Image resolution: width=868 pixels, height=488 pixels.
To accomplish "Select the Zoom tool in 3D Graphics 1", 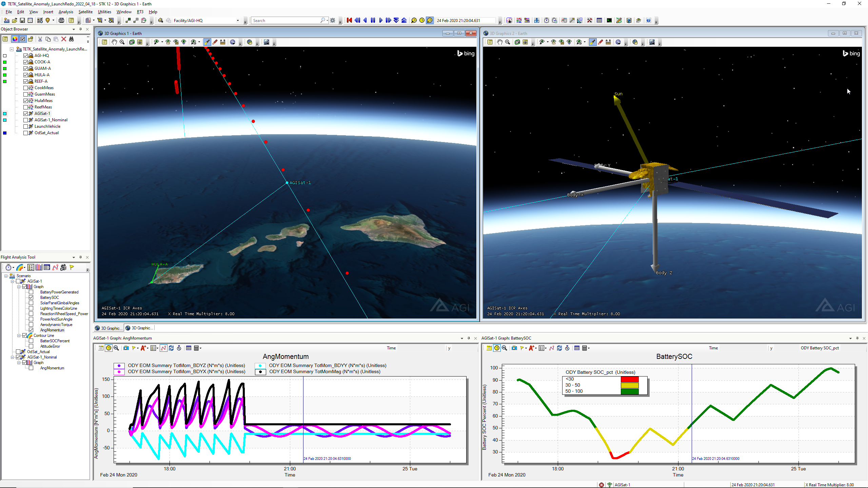I will (x=122, y=42).
